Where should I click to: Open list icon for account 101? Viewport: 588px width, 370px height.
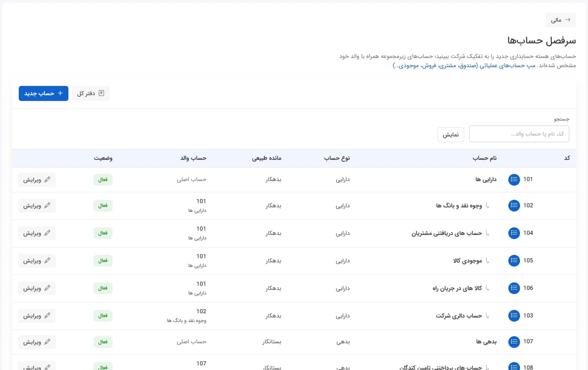(x=514, y=180)
